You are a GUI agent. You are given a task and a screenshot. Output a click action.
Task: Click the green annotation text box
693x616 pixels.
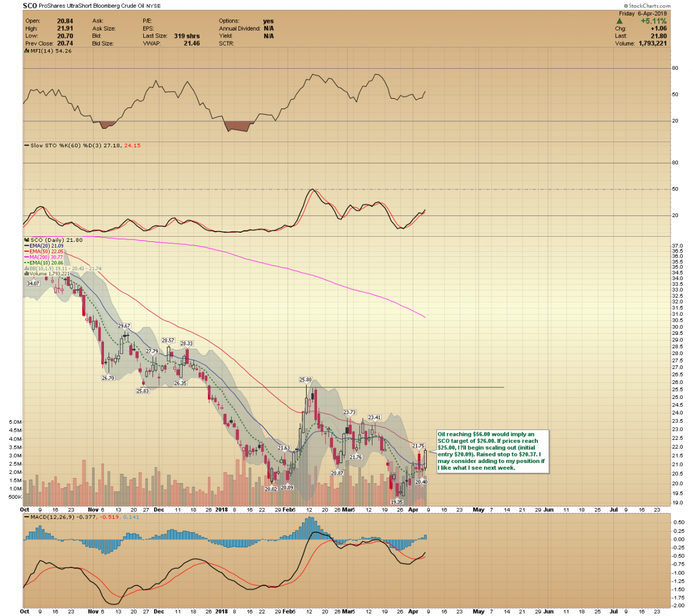coord(490,451)
